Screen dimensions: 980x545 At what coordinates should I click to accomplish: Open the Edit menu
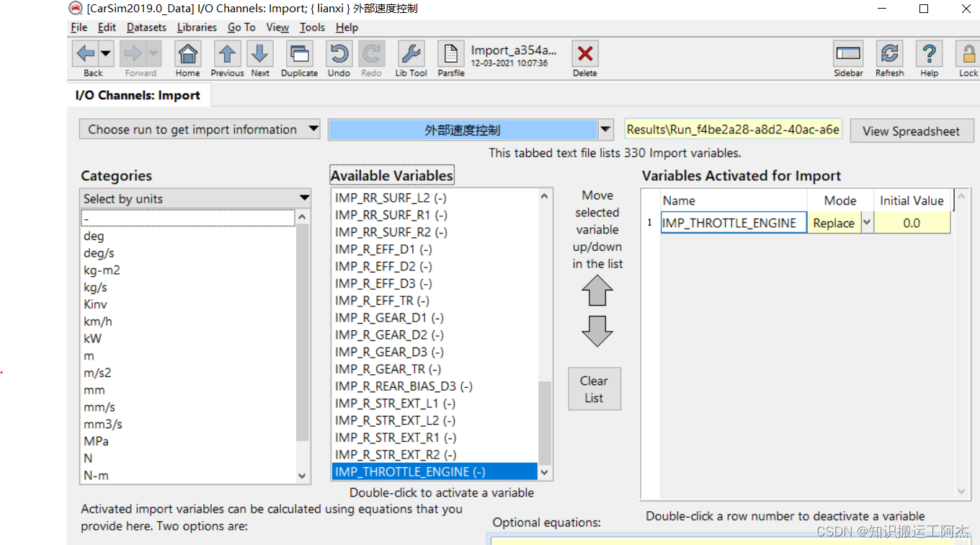pyautogui.click(x=107, y=27)
